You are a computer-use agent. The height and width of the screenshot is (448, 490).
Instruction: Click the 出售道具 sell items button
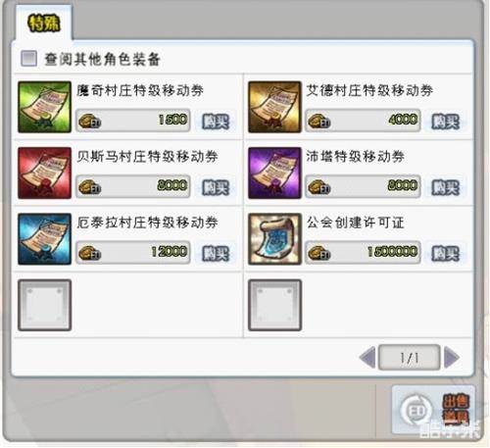coord(433,410)
